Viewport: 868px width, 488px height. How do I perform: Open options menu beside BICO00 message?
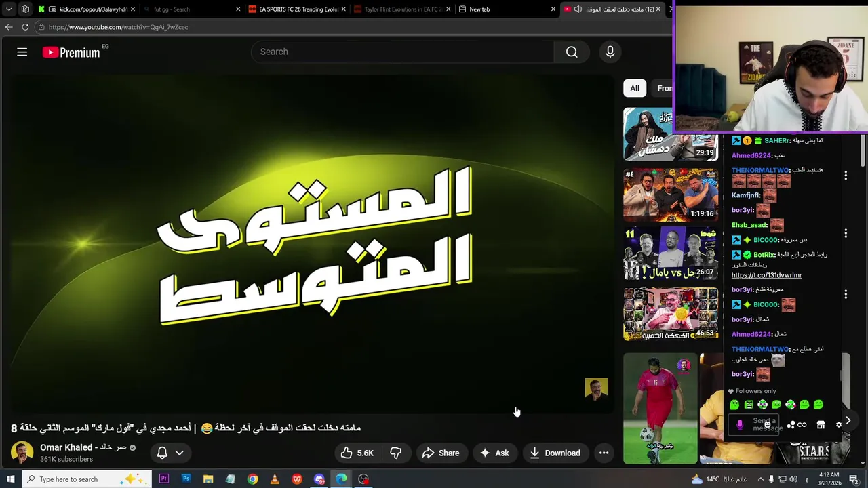click(846, 233)
